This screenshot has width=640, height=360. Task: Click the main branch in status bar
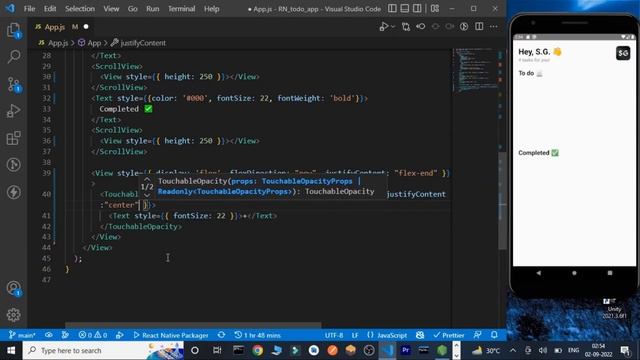click(x=22, y=335)
